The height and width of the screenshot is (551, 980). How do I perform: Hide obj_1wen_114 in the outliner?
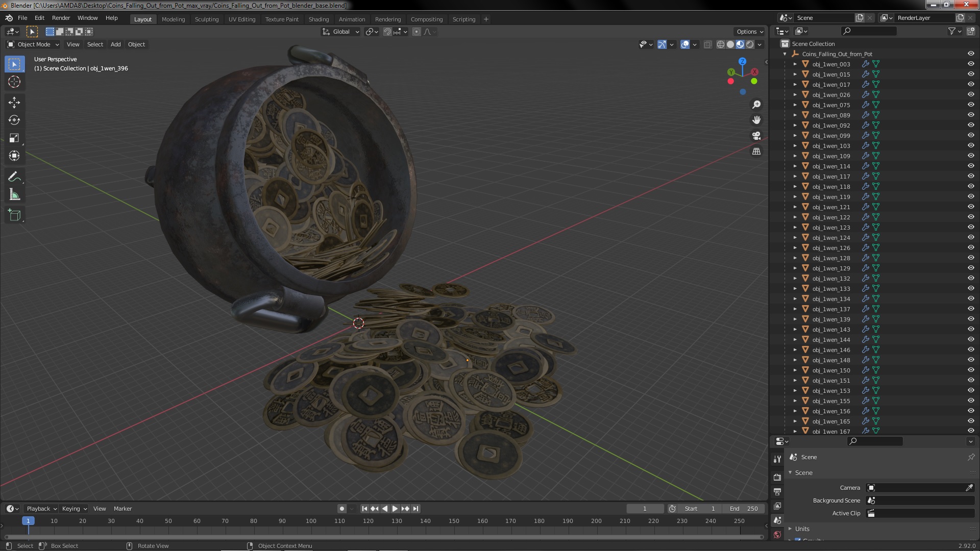[971, 166]
